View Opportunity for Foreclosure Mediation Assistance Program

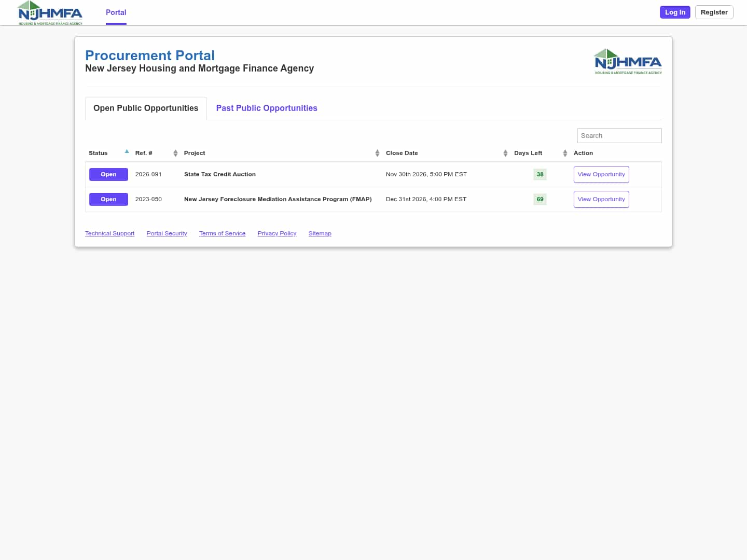point(601,199)
